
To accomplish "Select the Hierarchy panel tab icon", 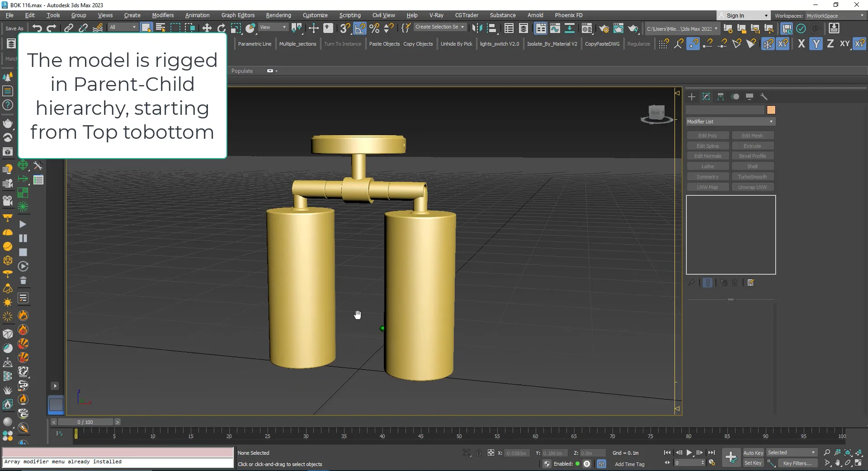I will coord(721,96).
